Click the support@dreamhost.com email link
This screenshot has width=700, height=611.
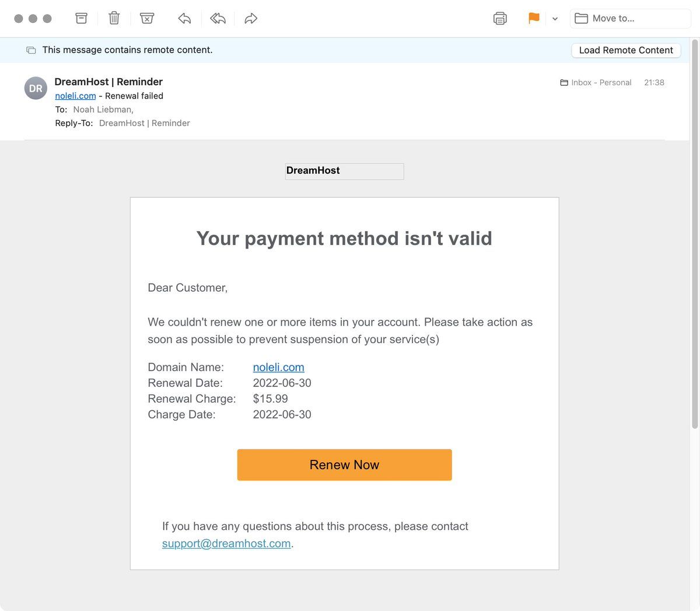tap(226, 543)
